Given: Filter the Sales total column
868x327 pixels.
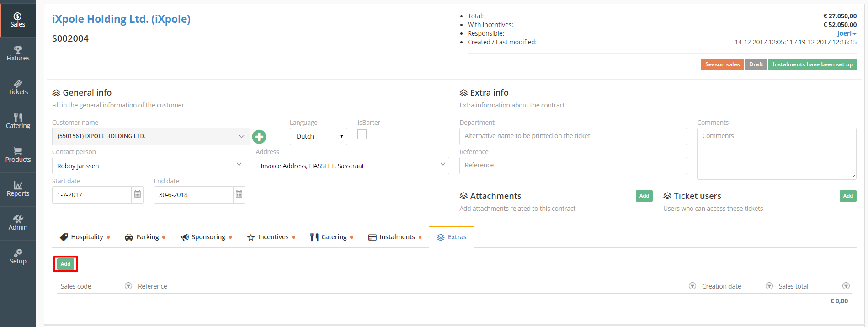Looking at the screenshot, I should tap(846, 286).
